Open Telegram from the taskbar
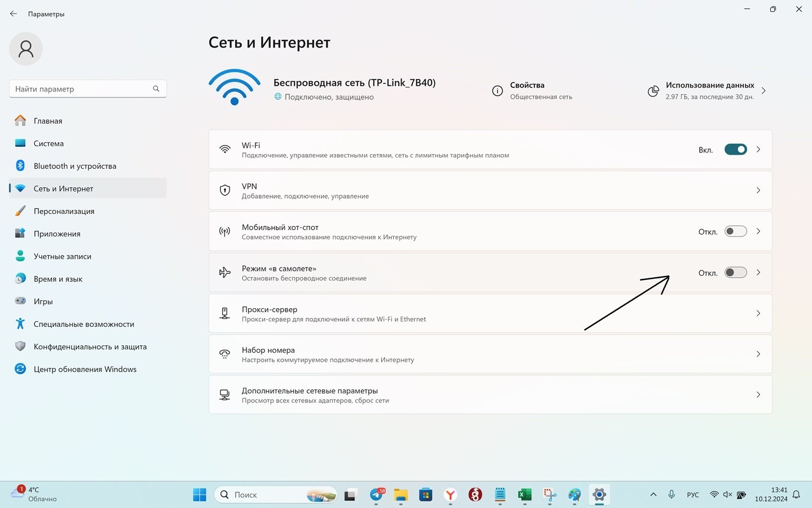Viewport: 812px width, 508px height. click(377, 495)
